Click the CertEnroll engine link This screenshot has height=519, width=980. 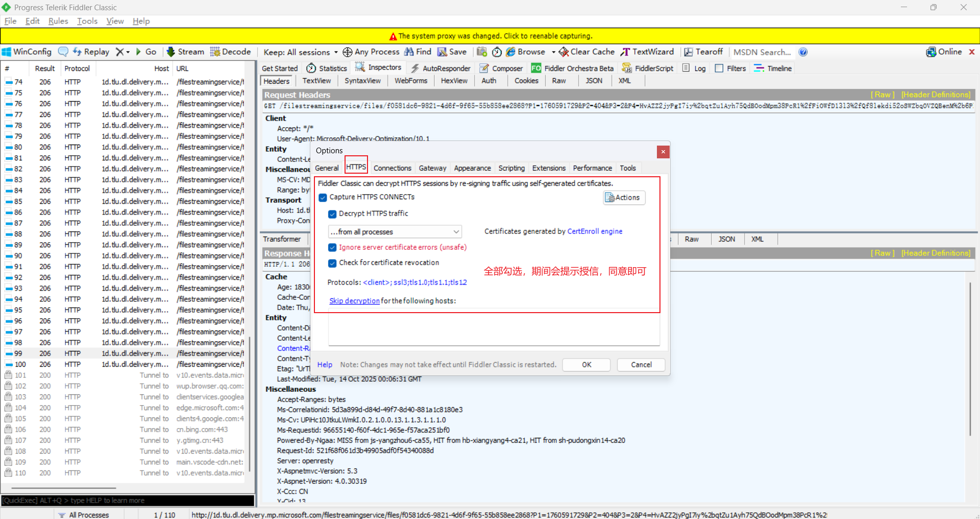[595, 231]
